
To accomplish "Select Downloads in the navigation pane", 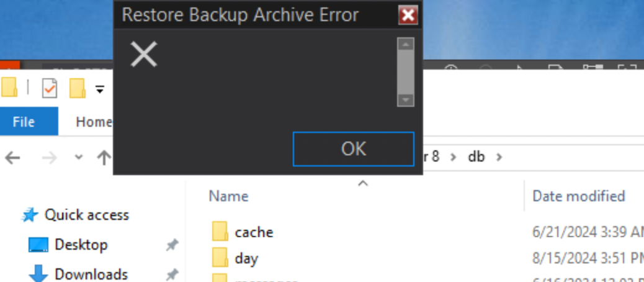I will click(x=91, y=273).
